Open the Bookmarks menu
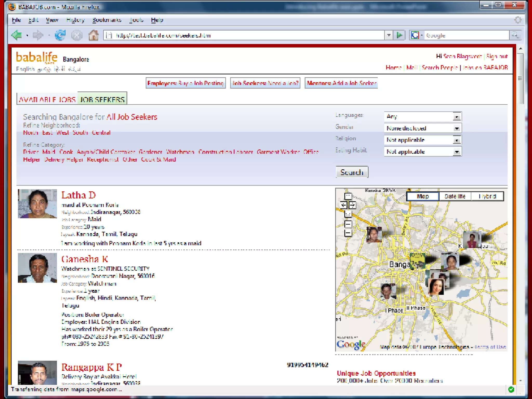The image size is (532, 399). (x=107, y=20)
